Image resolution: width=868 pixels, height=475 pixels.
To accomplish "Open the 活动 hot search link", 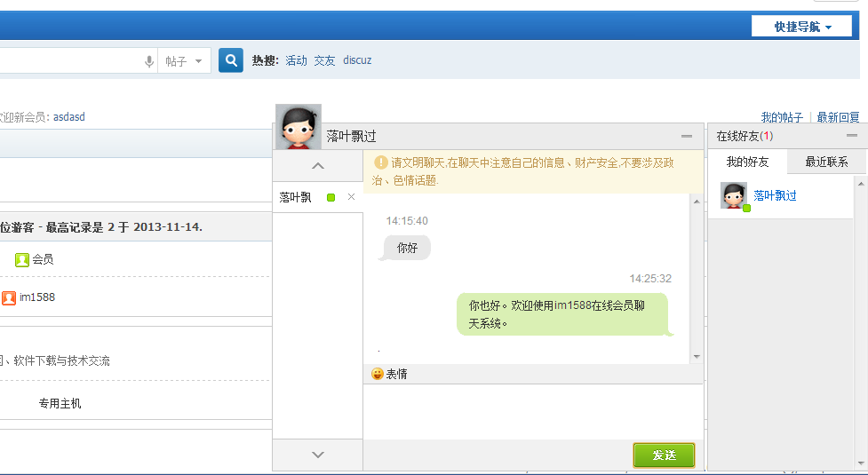I will click(x=296, y=60).
